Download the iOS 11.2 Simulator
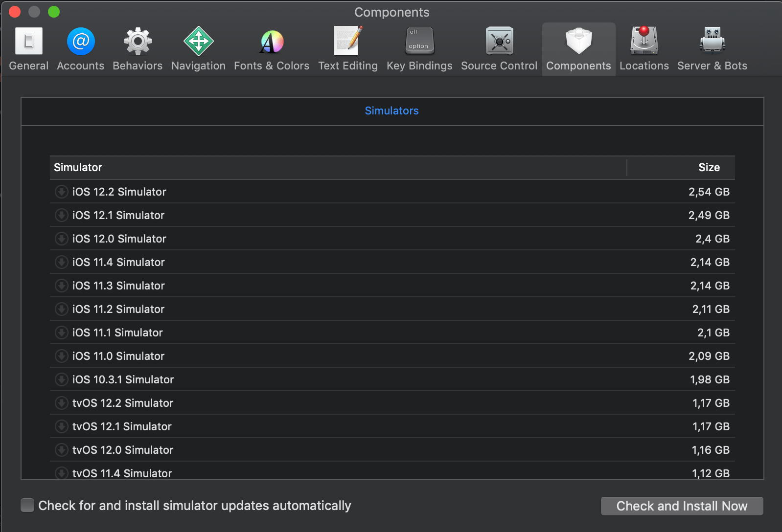Viewport: 782px width, 532px height. [61, 309]
